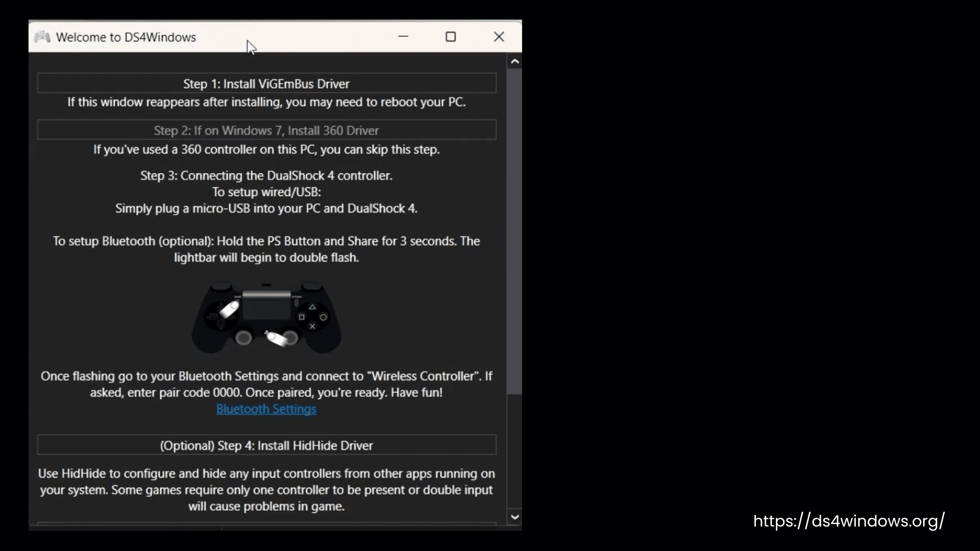Click the Step 1 Install ViGEmBus Driver button
Screen dimensions: 980x551
(x=266, y=83)
